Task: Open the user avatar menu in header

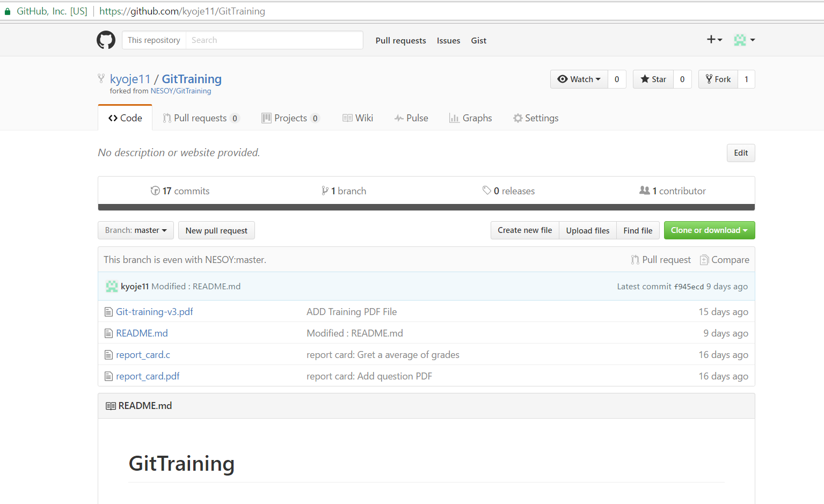Action: (x=745, y=40)
